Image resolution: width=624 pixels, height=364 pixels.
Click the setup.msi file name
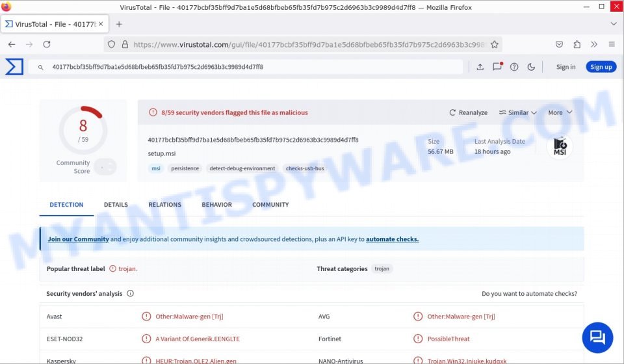[x=162, y=153]
